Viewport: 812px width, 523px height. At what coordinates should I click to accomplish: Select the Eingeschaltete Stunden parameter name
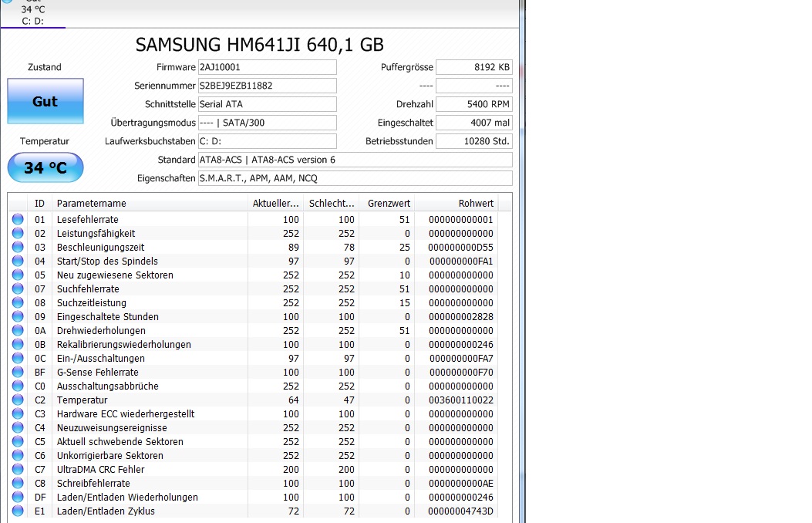click(108, 317)
